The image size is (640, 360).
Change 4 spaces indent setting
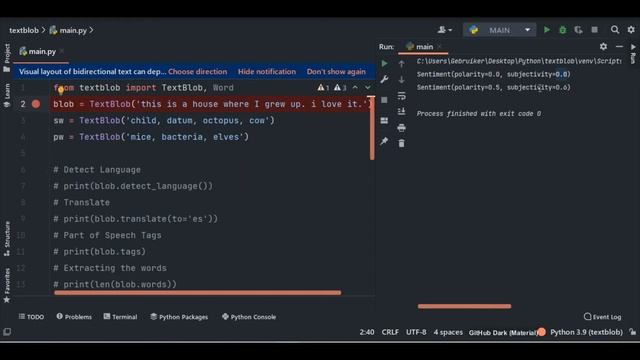[448, 332]
